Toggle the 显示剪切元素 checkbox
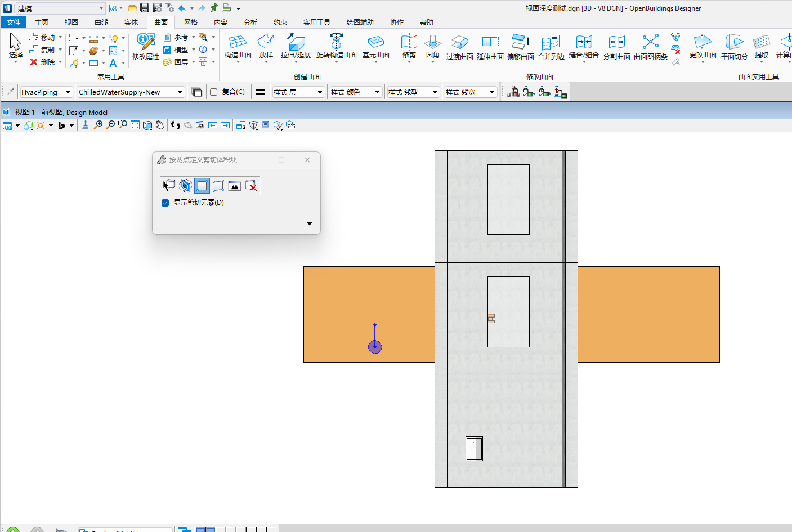792x532 pixels. (x=165, y=203)
